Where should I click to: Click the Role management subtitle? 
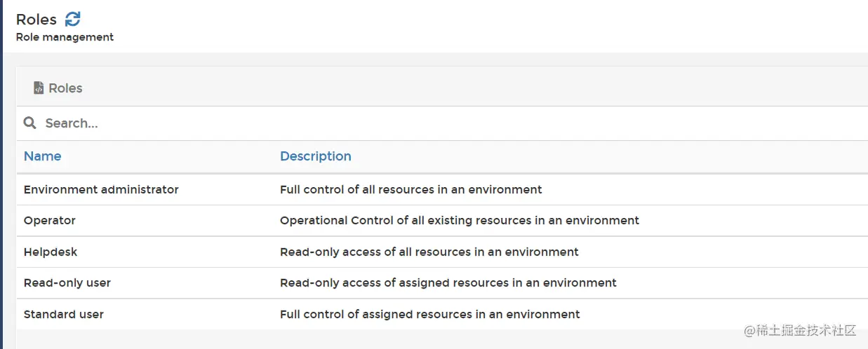65,37
